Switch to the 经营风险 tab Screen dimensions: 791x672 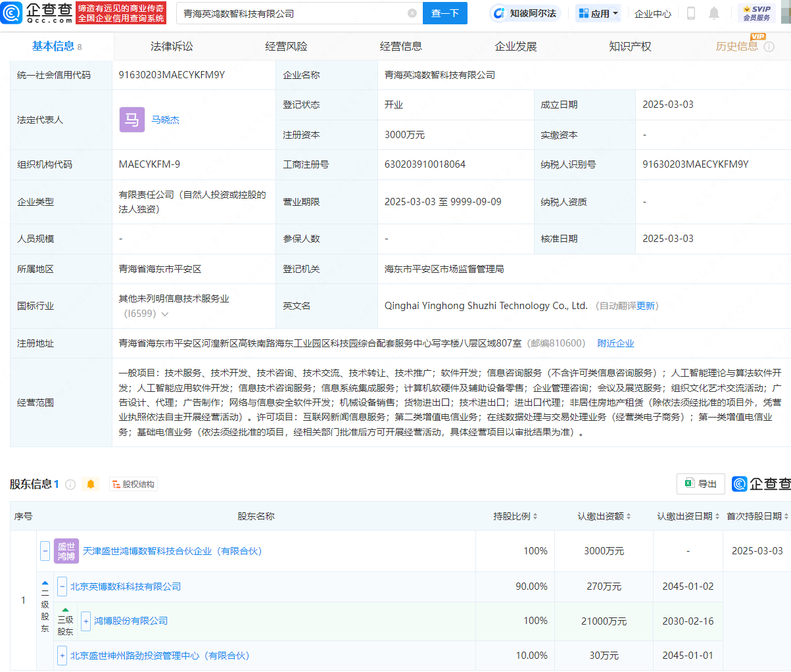point(286,46)
